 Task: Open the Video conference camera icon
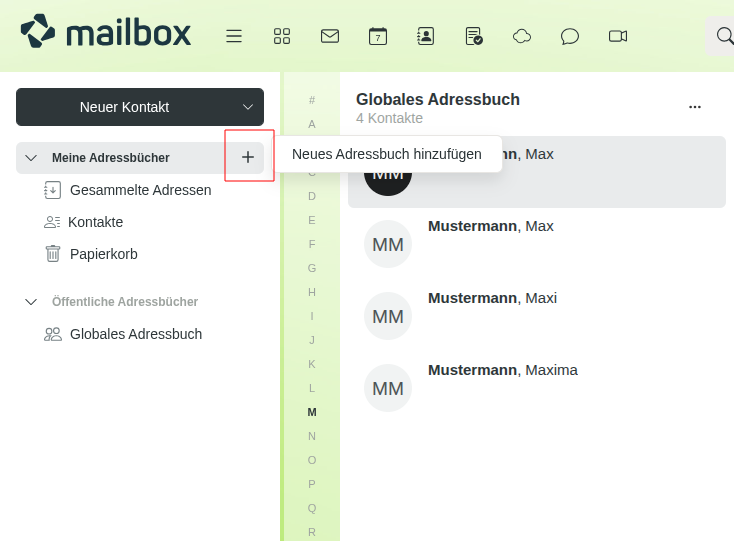point(618,36)
